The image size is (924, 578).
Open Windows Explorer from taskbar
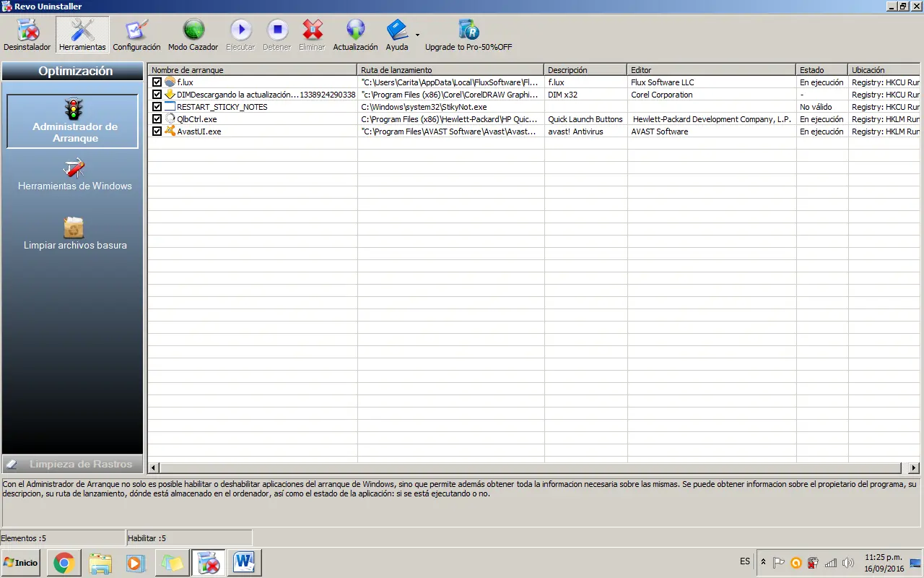tap(100, 562)
